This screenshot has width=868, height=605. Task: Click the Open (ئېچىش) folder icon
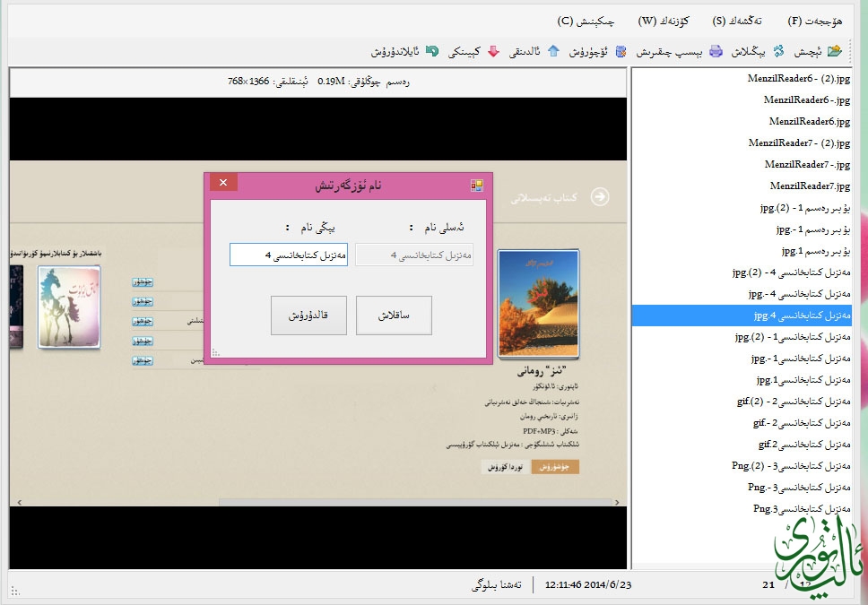834,51
